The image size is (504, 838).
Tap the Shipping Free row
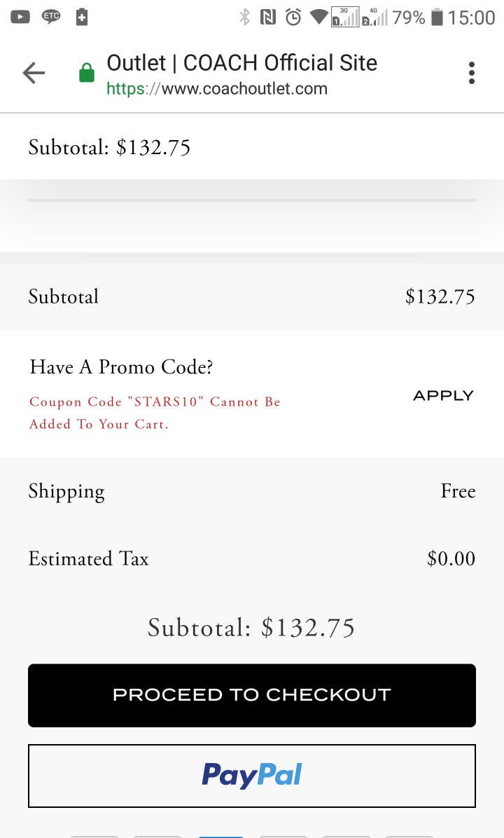252,491
